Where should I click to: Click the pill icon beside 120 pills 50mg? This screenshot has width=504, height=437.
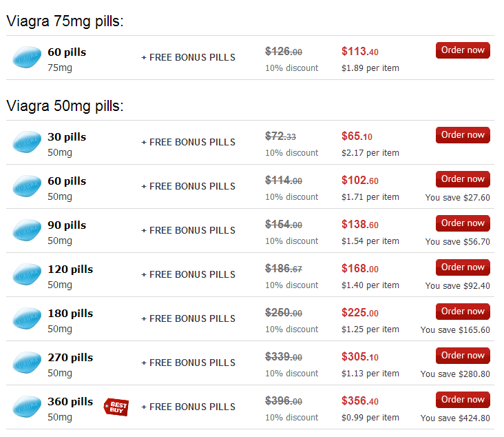(x=27, y=274)
